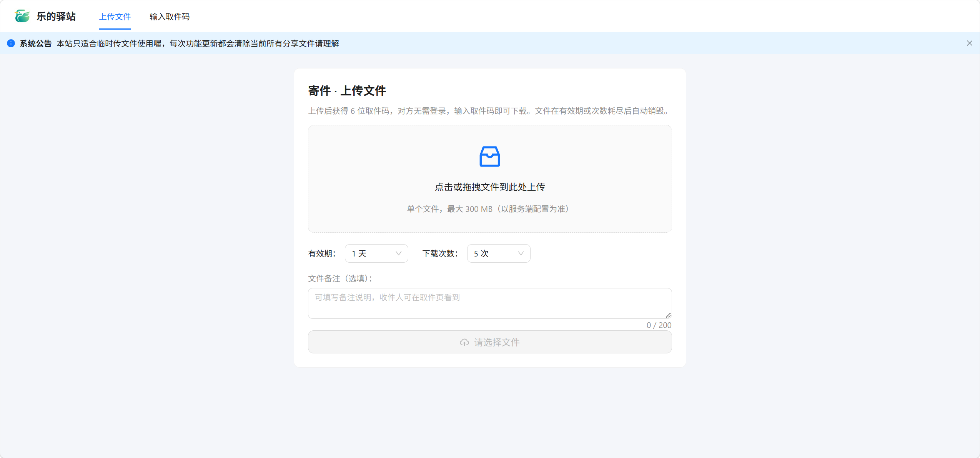This screenshot has width=980, height=458.
Task: Click the description text about 6 位取件码
Action: click(x=490, y=111)
